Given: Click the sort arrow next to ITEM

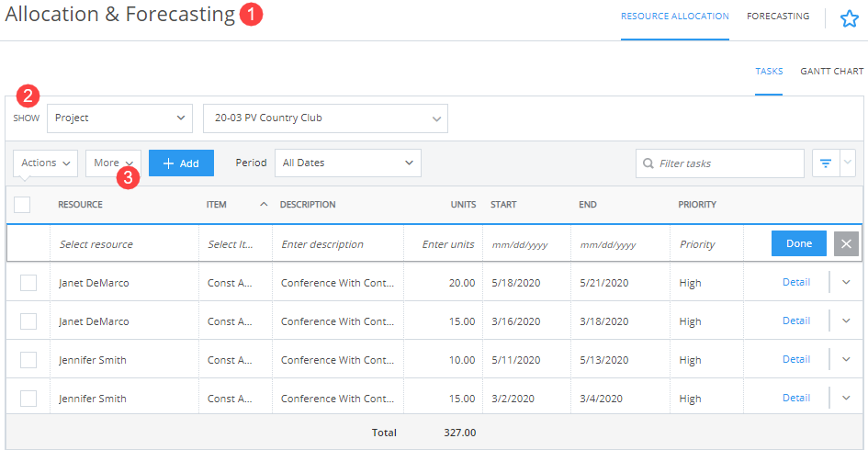Looking at the screenshot, I should pyautogui.click(x=264, y=204).
